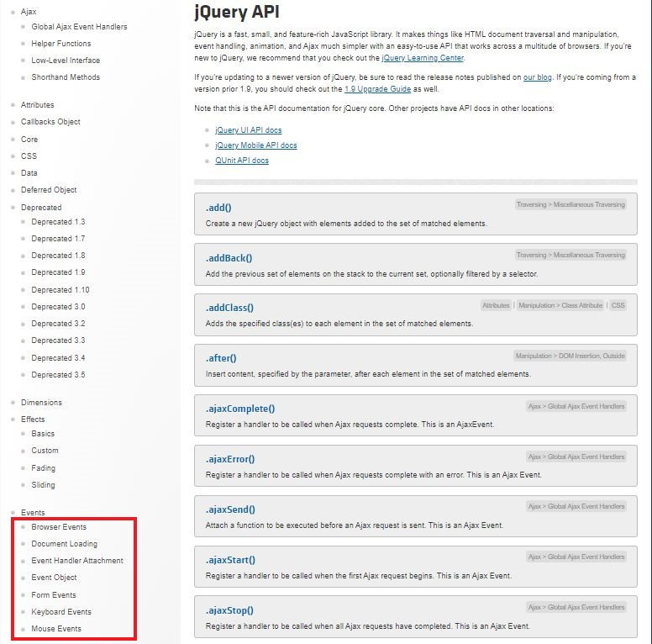The width and height of the screenshot is (652, 644).
Task: Open jQuery UI API docs link
Action: pyautogui.click(x=248, y=130)
